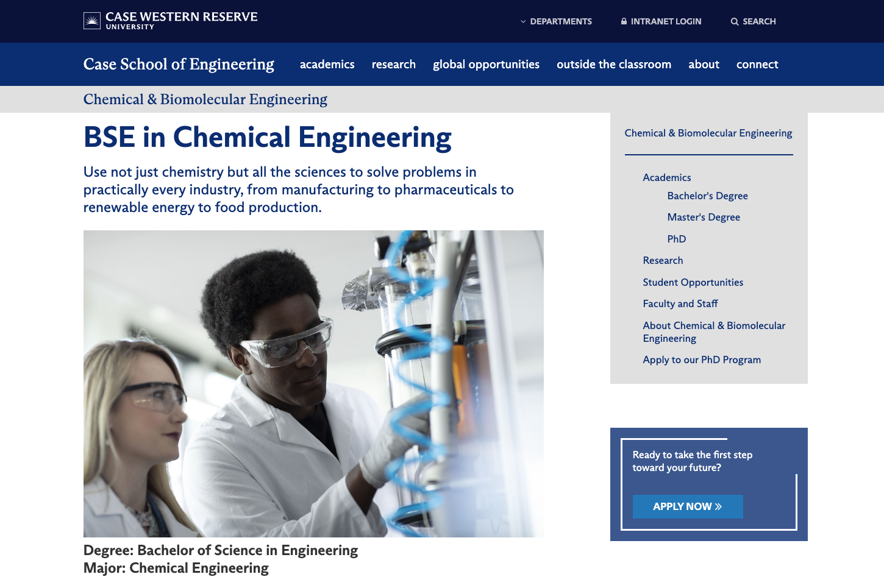Go to Case School of Engineering home
The image size is (884, 588).
(x=179, y=64)
